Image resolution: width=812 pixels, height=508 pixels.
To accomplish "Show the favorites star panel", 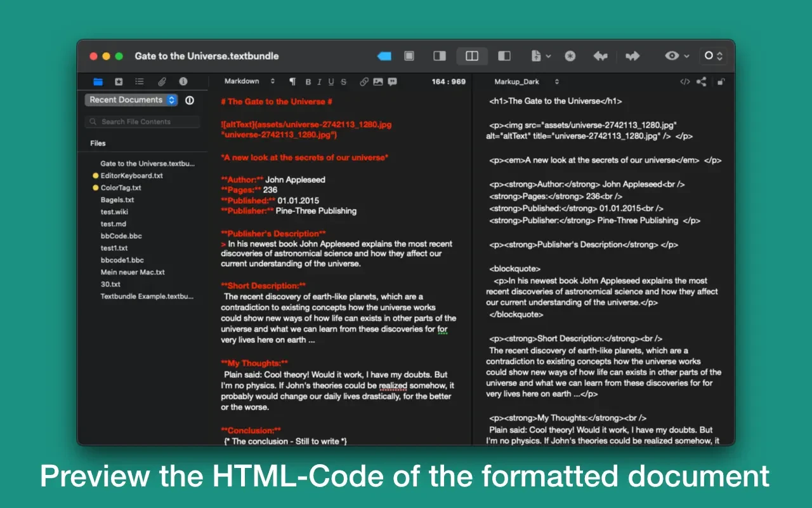I will pos(119,82).
